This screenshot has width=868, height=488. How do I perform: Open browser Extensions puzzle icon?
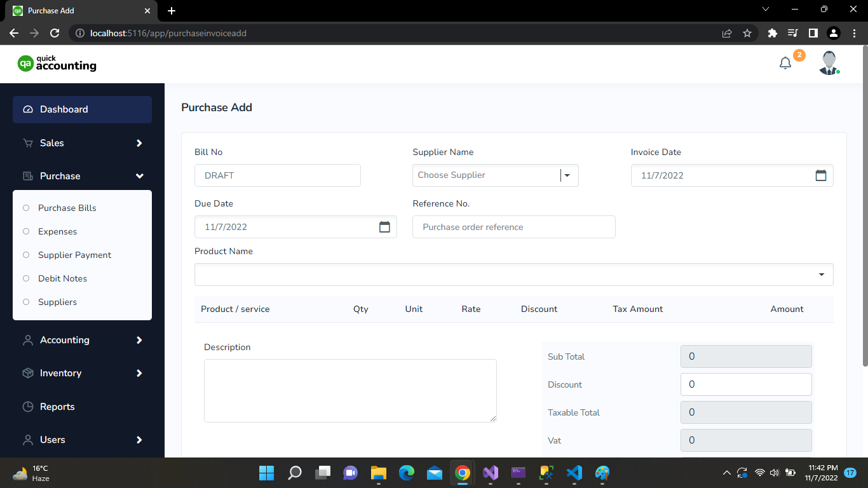point(772,33)
